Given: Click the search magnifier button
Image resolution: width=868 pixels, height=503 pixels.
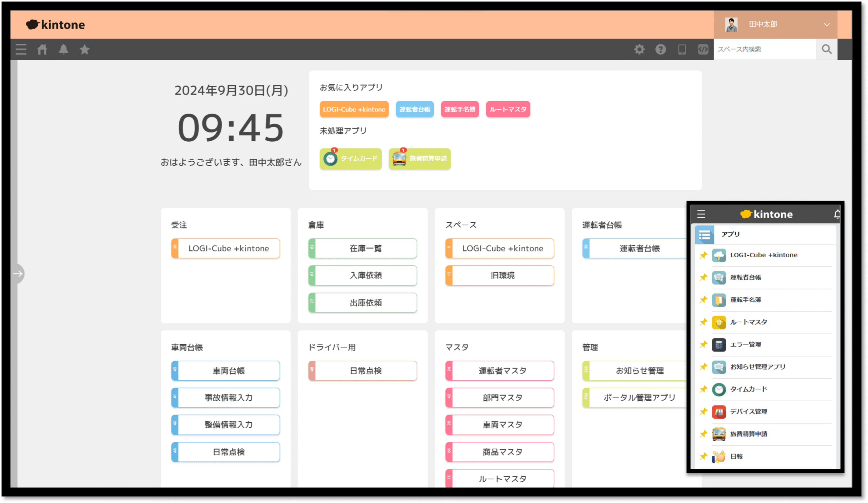Looking at the screenshot, I should (x=827, y=49).
